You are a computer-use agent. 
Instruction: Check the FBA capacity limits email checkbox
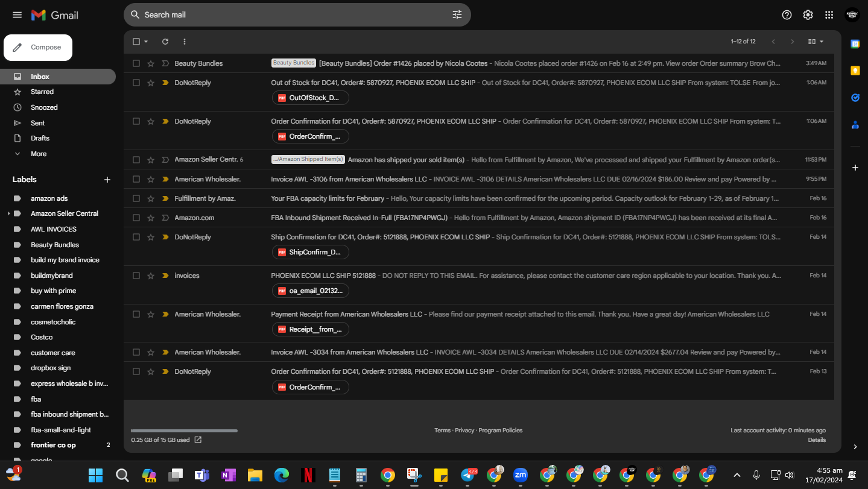(136, 198)
